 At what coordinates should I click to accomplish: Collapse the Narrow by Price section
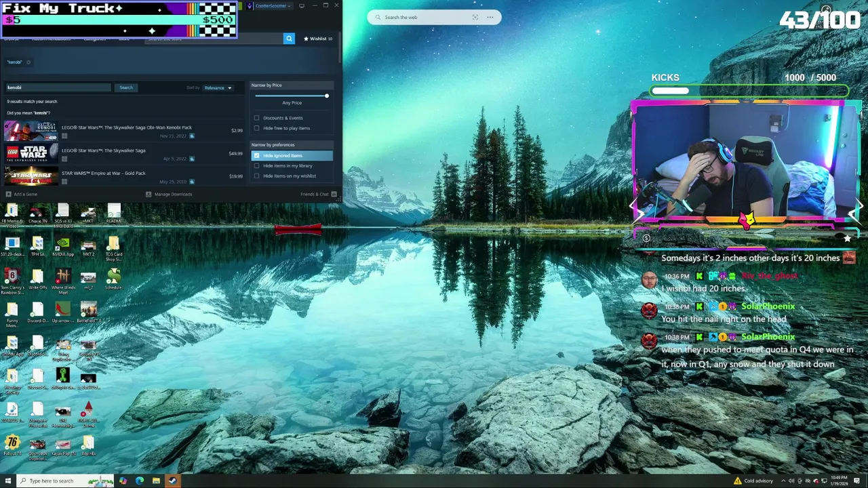292,85
